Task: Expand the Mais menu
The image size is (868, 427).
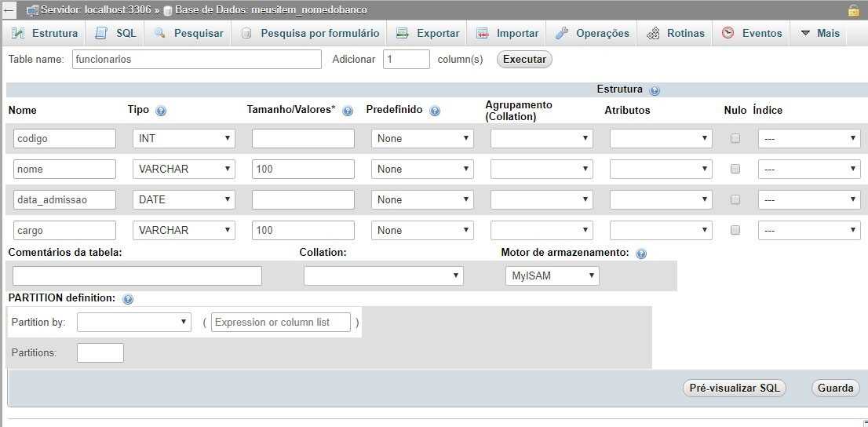Action: [x=819, y=33]
